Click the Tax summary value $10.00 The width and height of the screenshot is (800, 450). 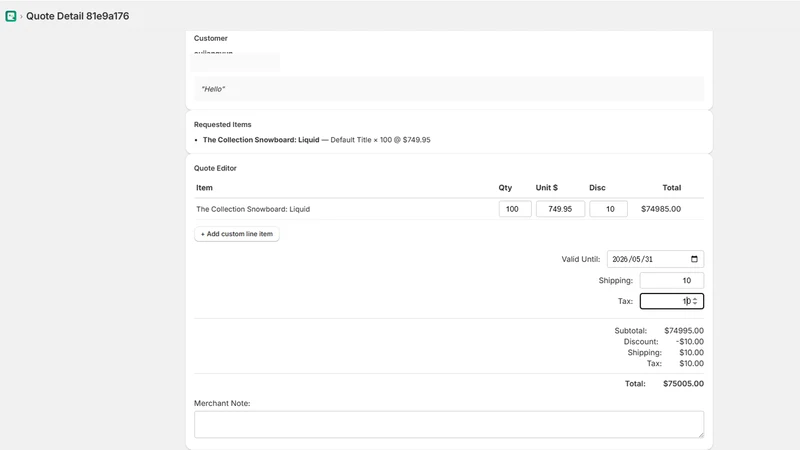(691, 363)
